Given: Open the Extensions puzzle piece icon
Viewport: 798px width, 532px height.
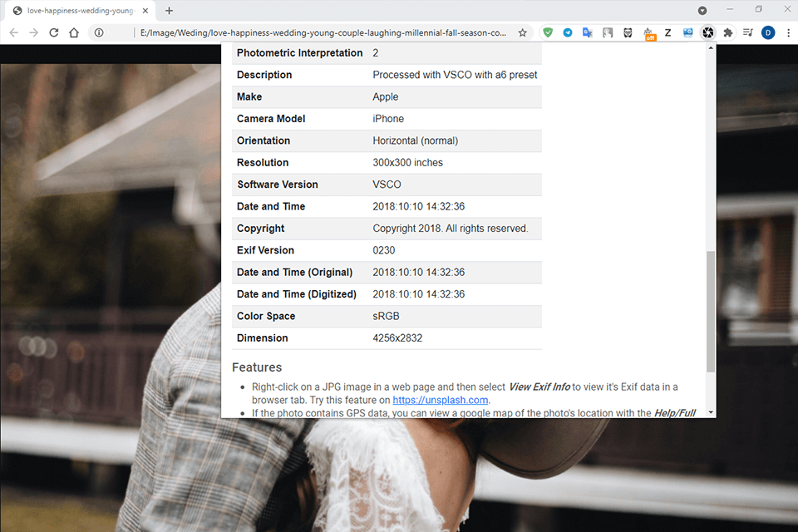Looking at the screenshot, I should (727, 32).
